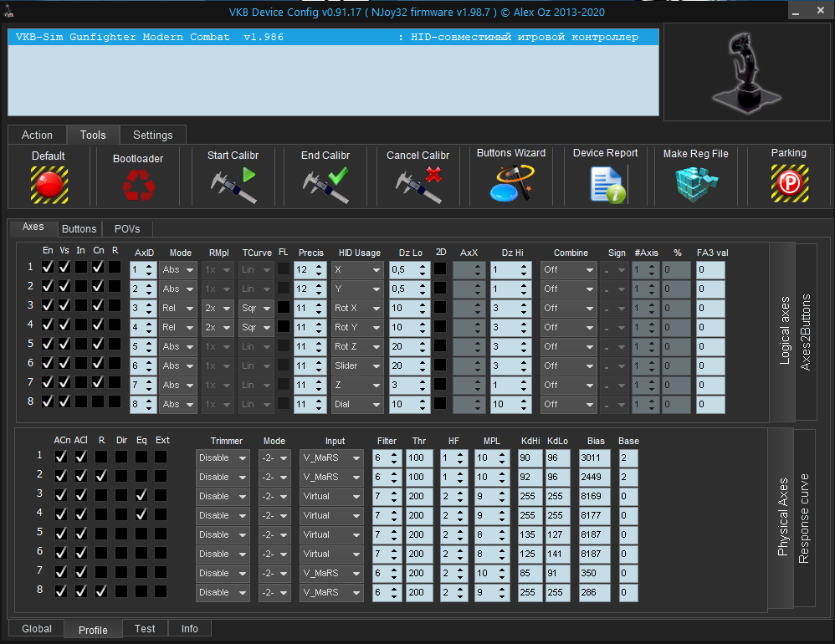This screenshot has height=644, width=835.
Task: Start calibration with Start Calibr icon
Action: [x=233, y=185]
